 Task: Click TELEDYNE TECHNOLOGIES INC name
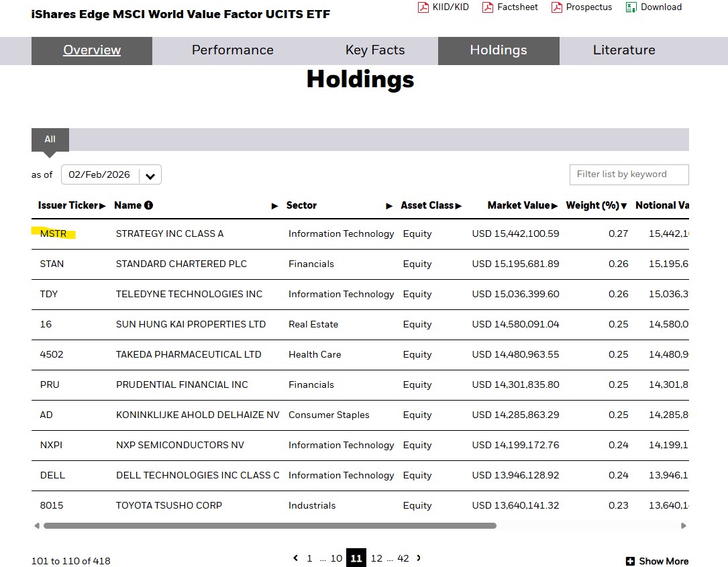(x=189, y=294)
